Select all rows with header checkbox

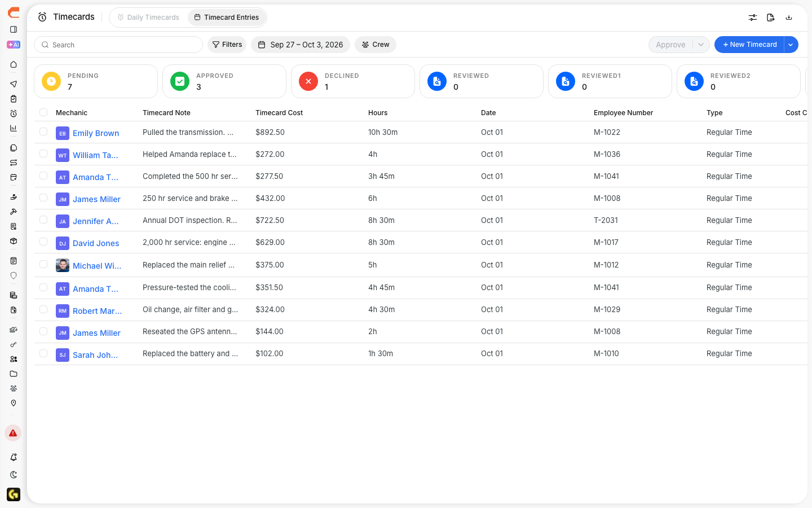(43, 112)
